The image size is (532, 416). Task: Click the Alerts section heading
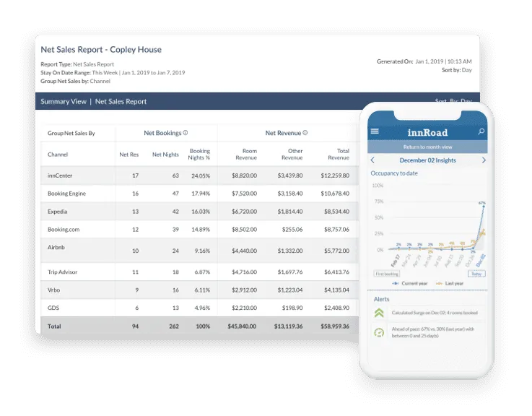[381, 299]
